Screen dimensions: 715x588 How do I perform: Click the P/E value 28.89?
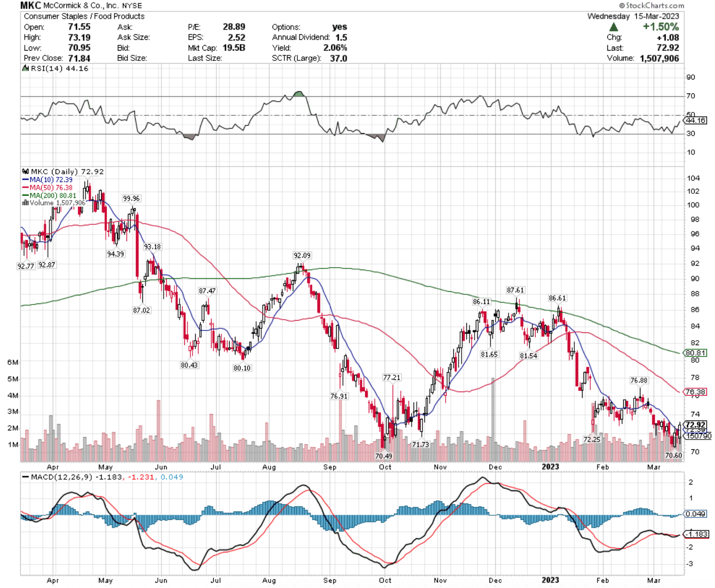pyautogui.click(x=234, y=27)
